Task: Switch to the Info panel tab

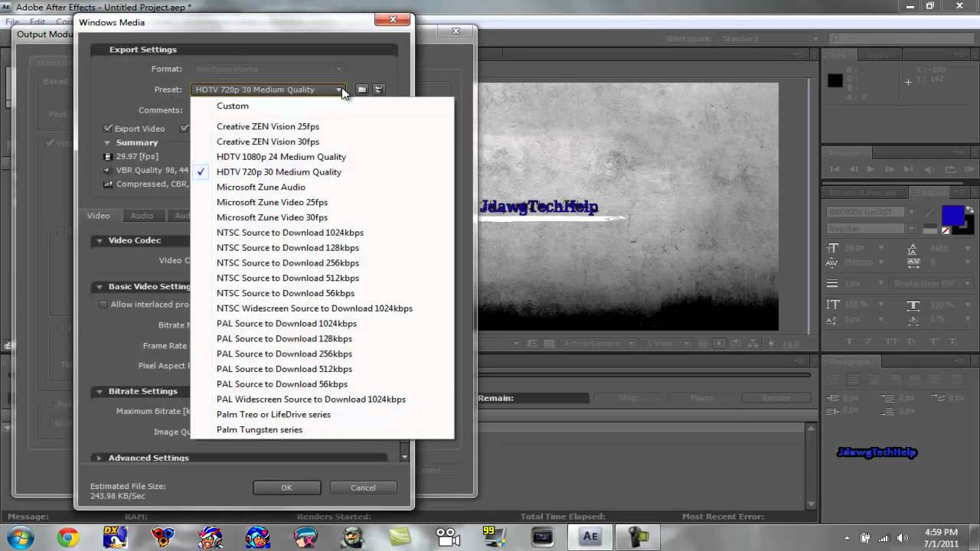Action: [838, 55]
